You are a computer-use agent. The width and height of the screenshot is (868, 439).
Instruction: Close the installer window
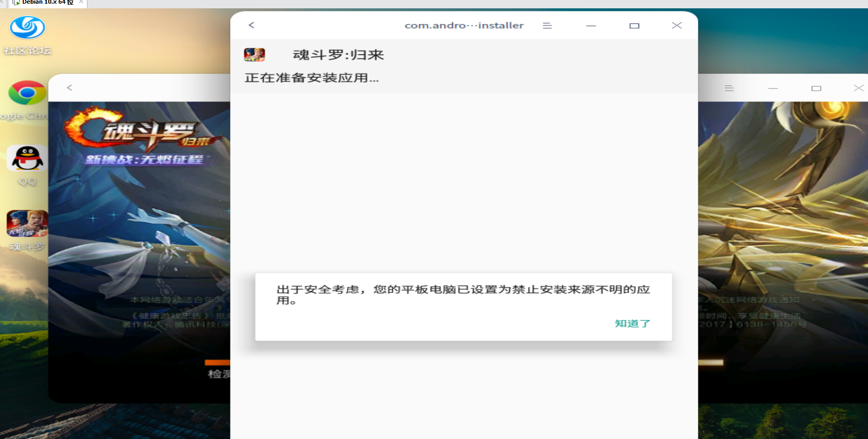tap(676, 25)
